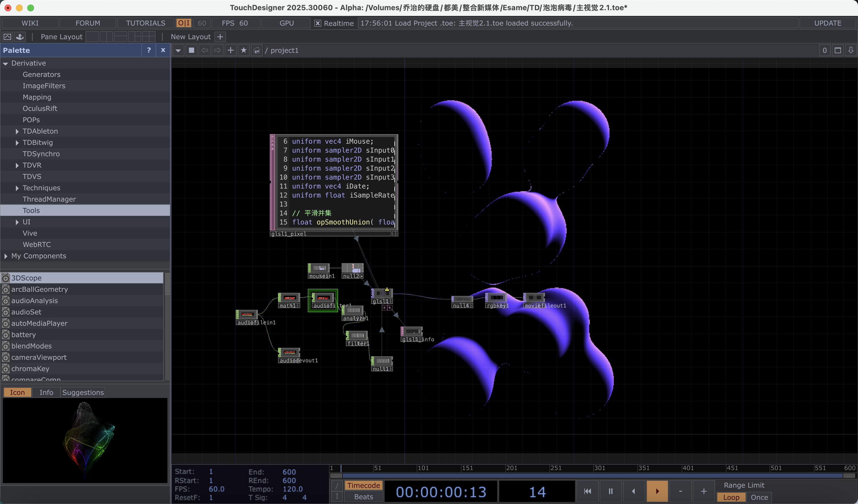Set range limit to Once
The height and width of the screenshot is (504, 858).
coord(759,497)
